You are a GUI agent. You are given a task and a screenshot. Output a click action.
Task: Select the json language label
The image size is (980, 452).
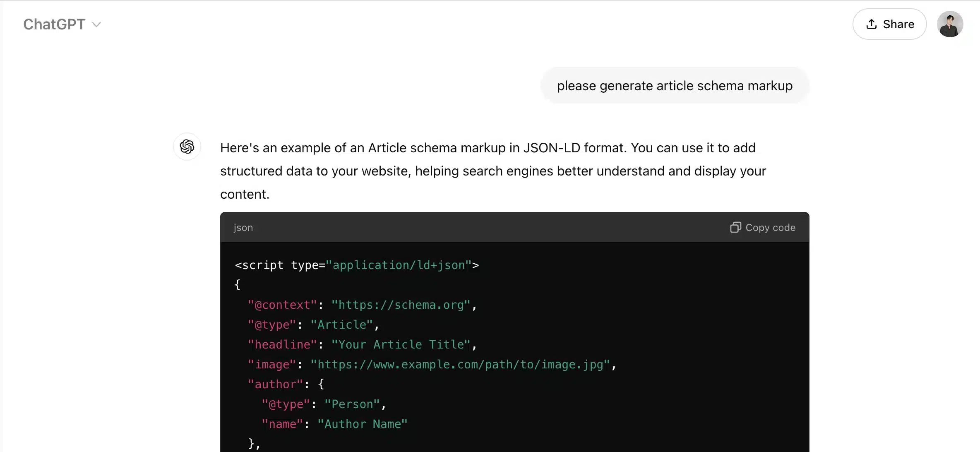[x=243, y=227]
